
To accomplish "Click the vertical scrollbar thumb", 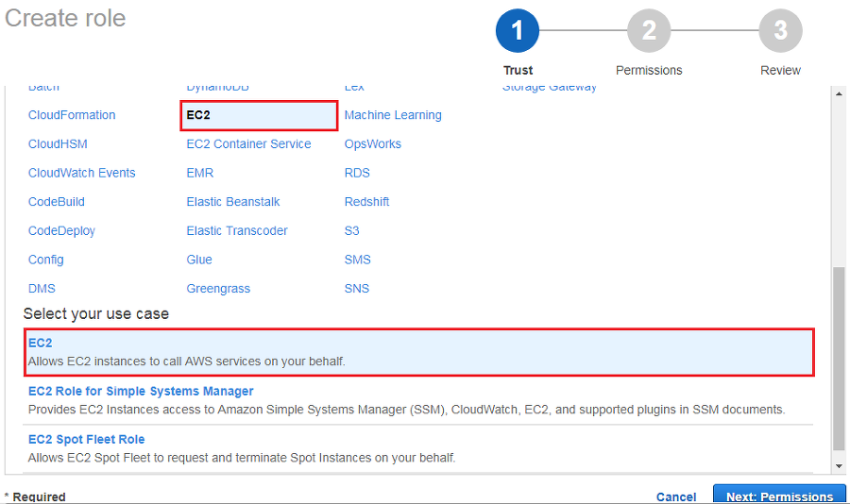I will pos(840,359).
